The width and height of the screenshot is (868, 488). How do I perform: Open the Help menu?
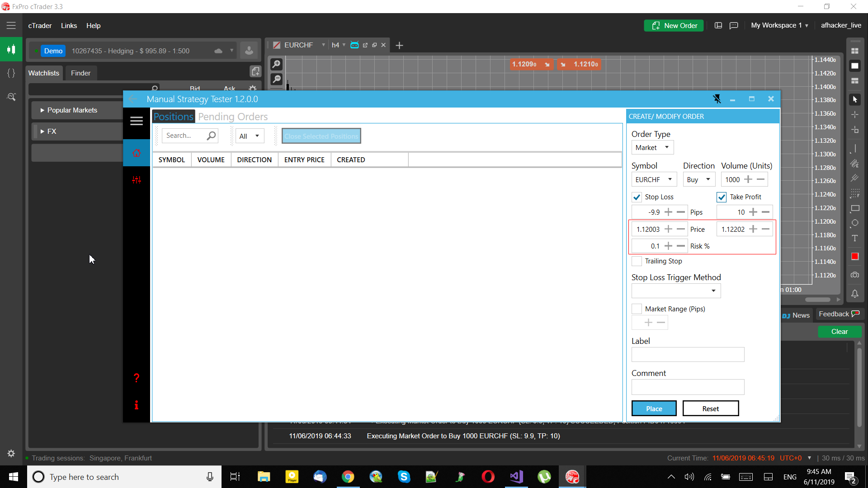tap(94, 26)
